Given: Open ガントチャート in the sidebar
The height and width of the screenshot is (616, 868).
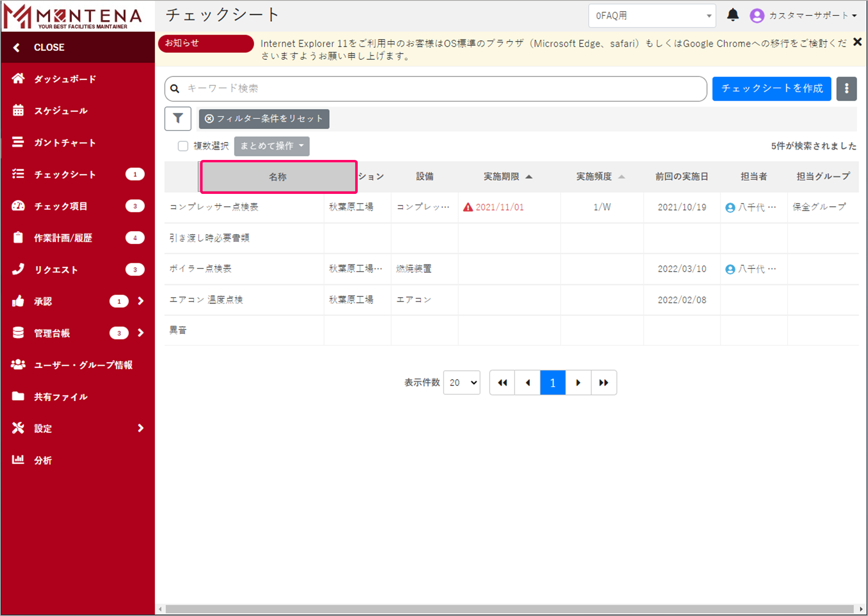Looking at the screenshot, I should pyautogui.click(x=64, y=143).
